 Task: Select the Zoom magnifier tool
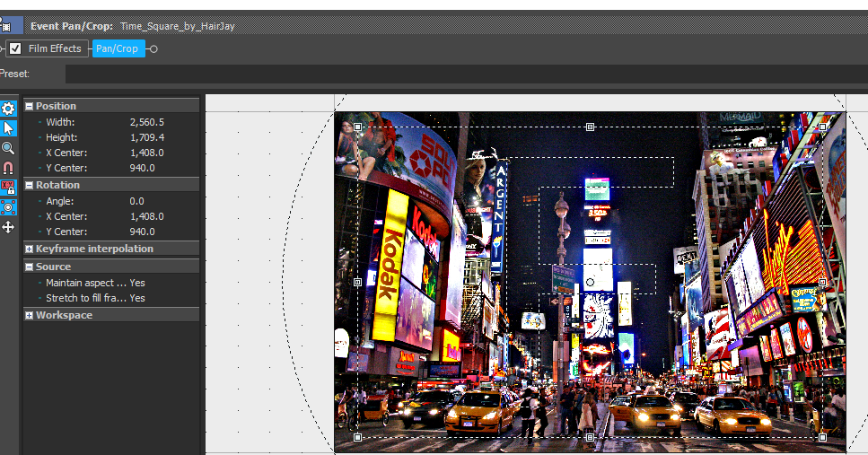click(8, 148)
